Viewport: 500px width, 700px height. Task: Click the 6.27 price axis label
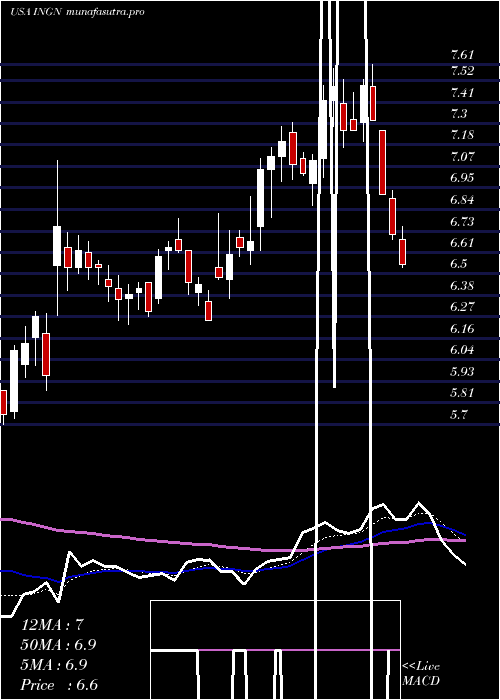[462, 307]
